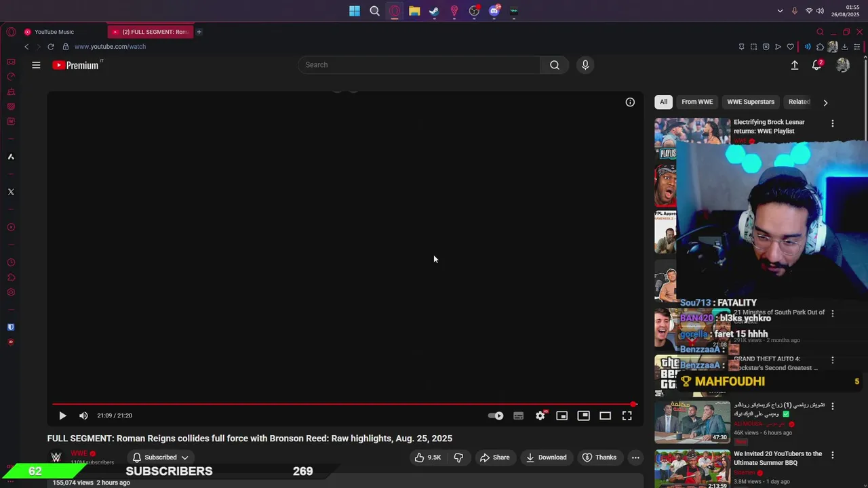868x488 pixels.
Task: Open the sidebar settings gear icon
Action: coord(11,292)
